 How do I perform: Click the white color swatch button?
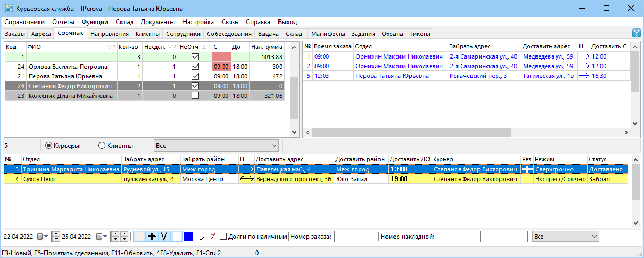click(177, 236)
